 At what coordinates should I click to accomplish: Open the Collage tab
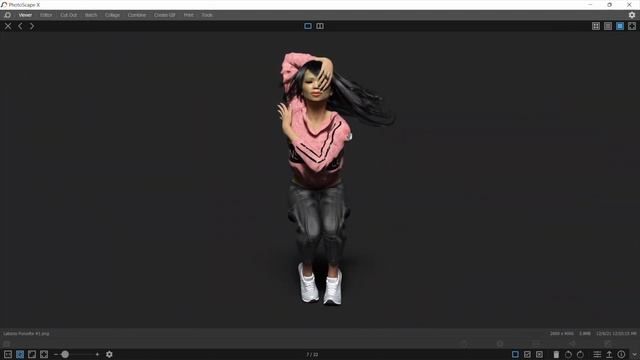pyautogui.click(x=113, y=15)
